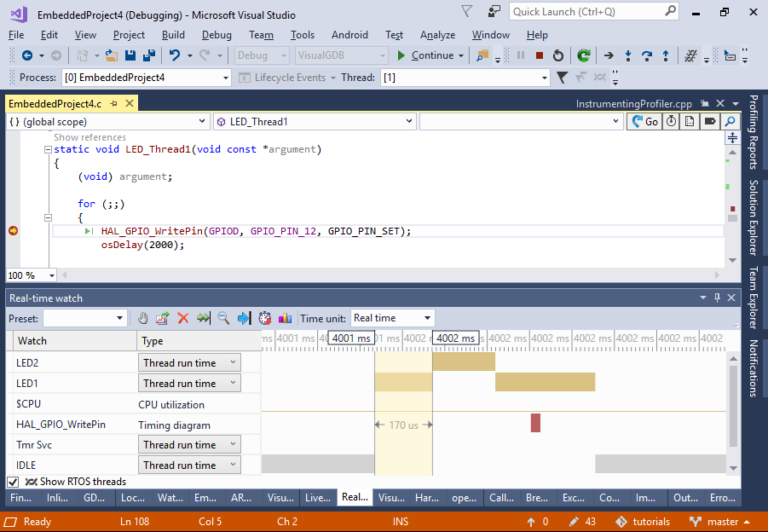Open the Analyze menu
768x532 pixels.
pyautogui.click(x=437, y=35)
